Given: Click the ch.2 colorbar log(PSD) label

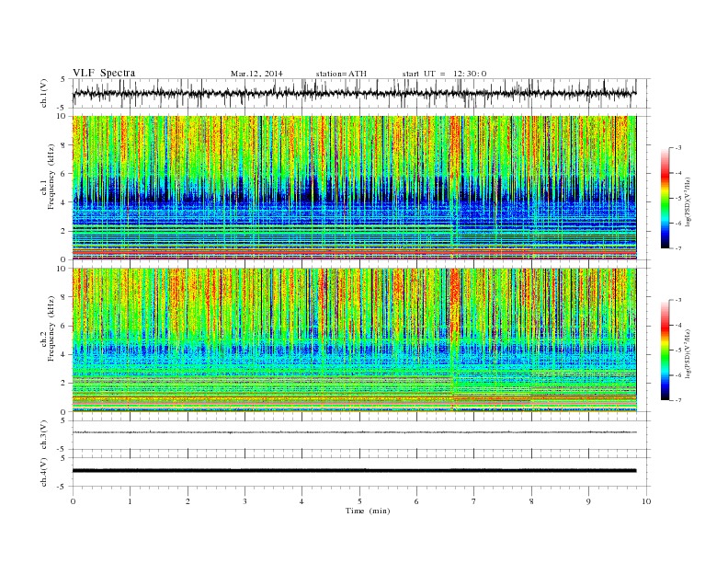Looking at the screenshot, I should click(x=689, y=352).
